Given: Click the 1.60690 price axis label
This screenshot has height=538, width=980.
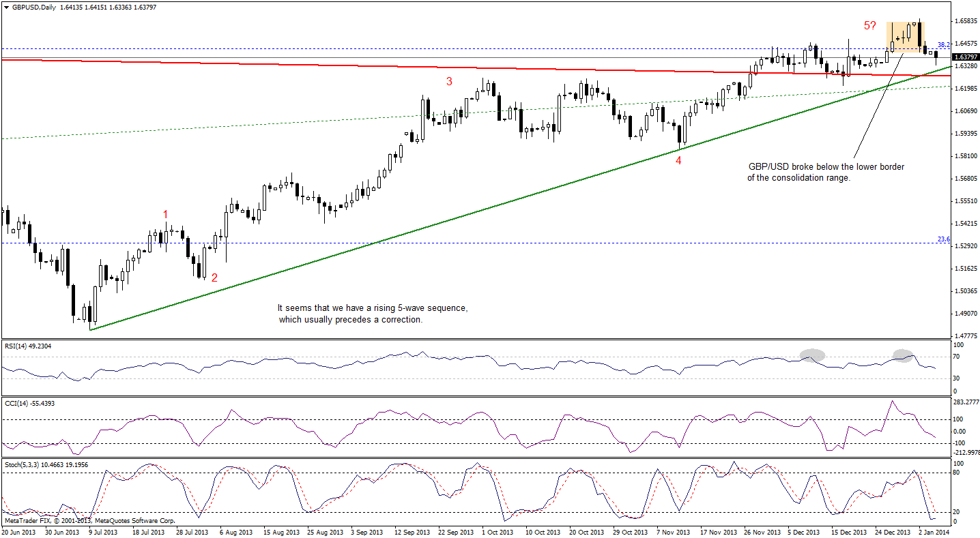Looking at the screenshot, I should [x=966, y=111].
